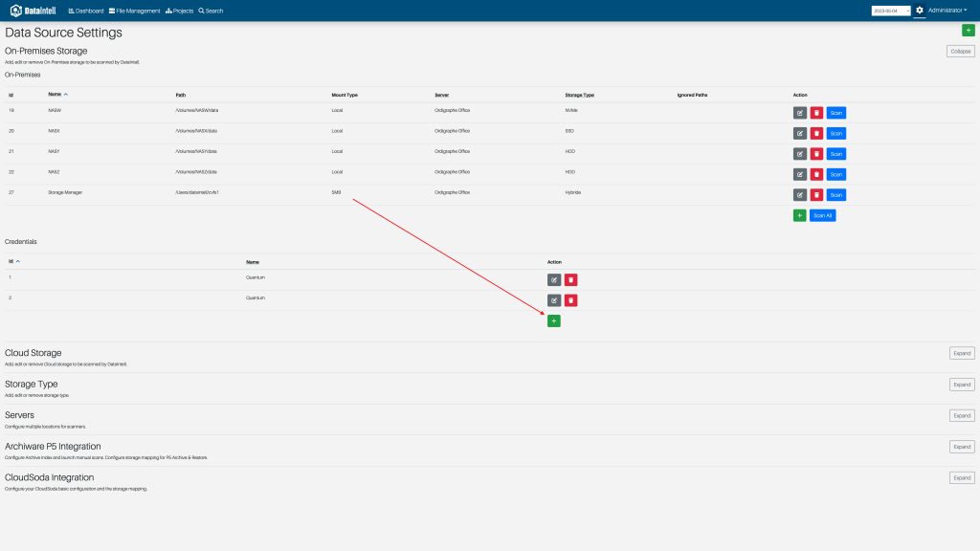The width and height of the screenshot is (980, 551).
Task: Click the Cloud Storage heading
Action: 33,353
